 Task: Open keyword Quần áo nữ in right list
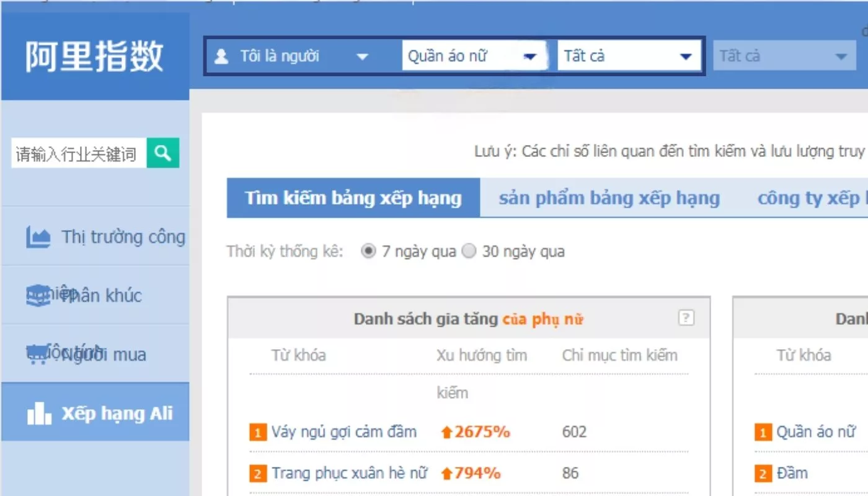tap(816, 432)
